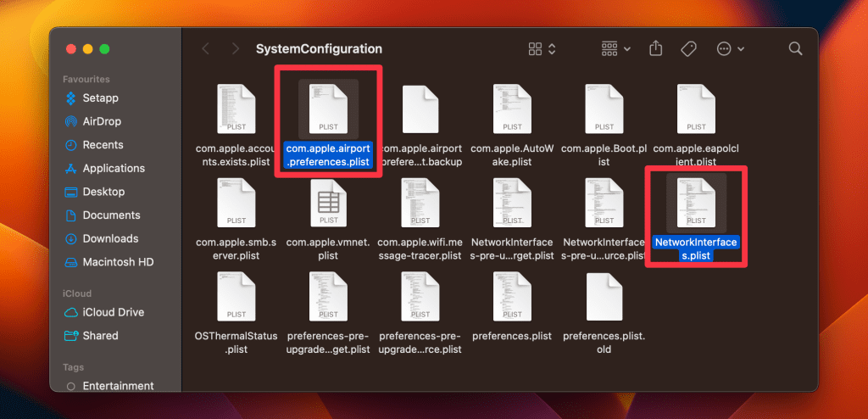868x419 pixels.
Task: Open the group-by options dropdown
Action: (616, 49)
